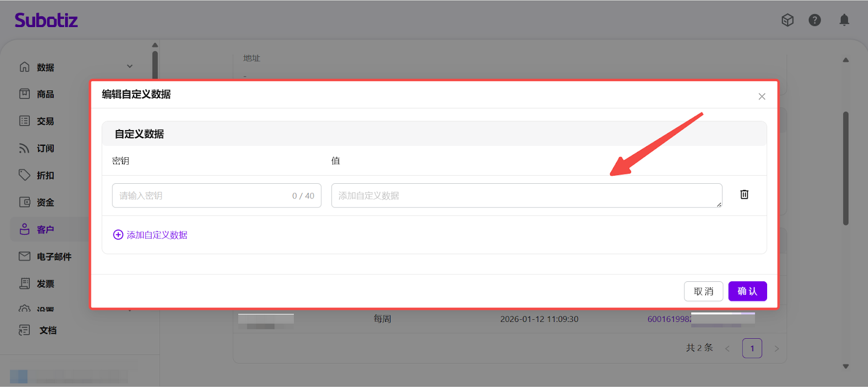The height and width of the screenshot is (387, 868).
Task: Select 电子邮件 in the sidebar menu
Action: point(54,257)
